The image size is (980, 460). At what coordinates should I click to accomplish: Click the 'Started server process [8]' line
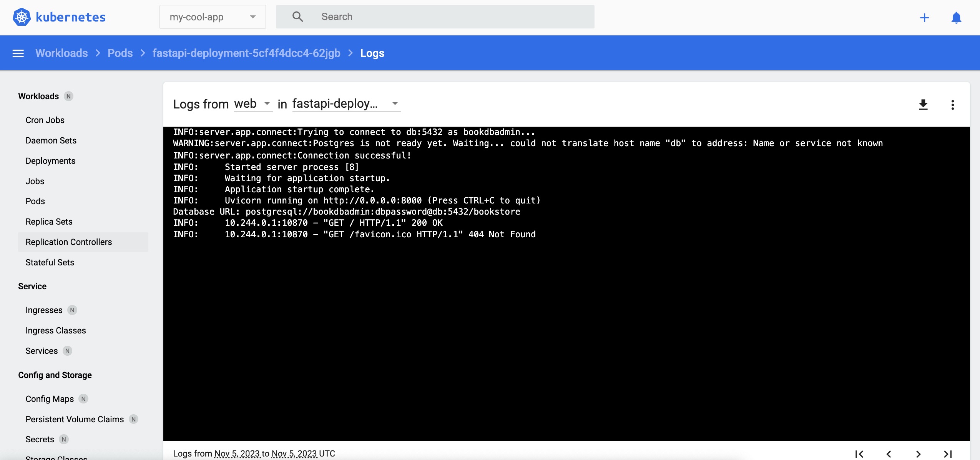point(266,167)
